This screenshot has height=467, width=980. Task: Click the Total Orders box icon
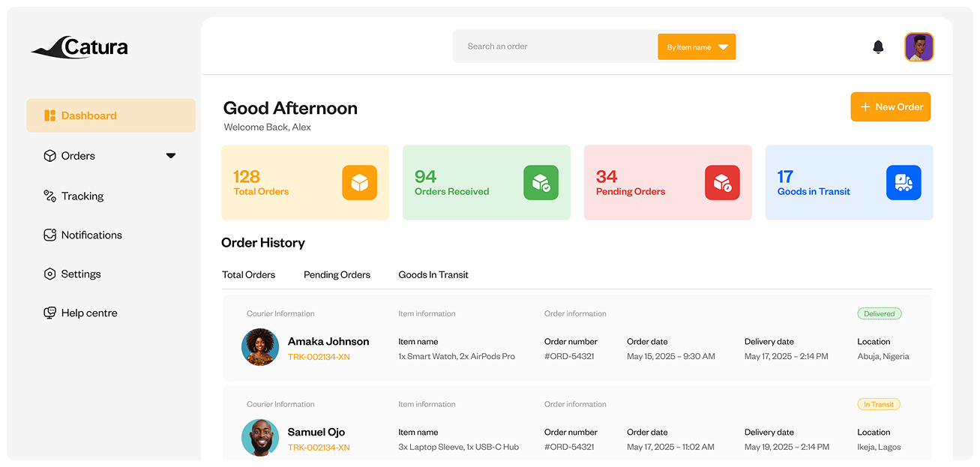click(x=359, y=183)
